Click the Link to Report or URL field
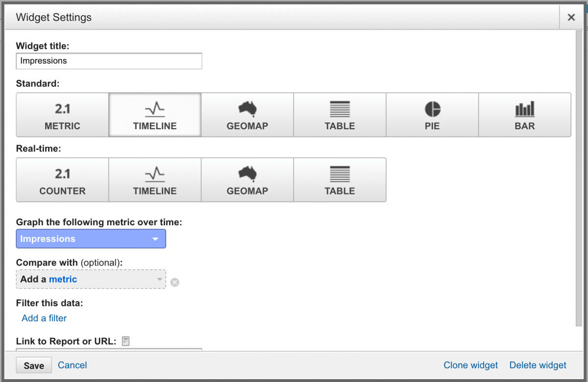 (109, 350)
